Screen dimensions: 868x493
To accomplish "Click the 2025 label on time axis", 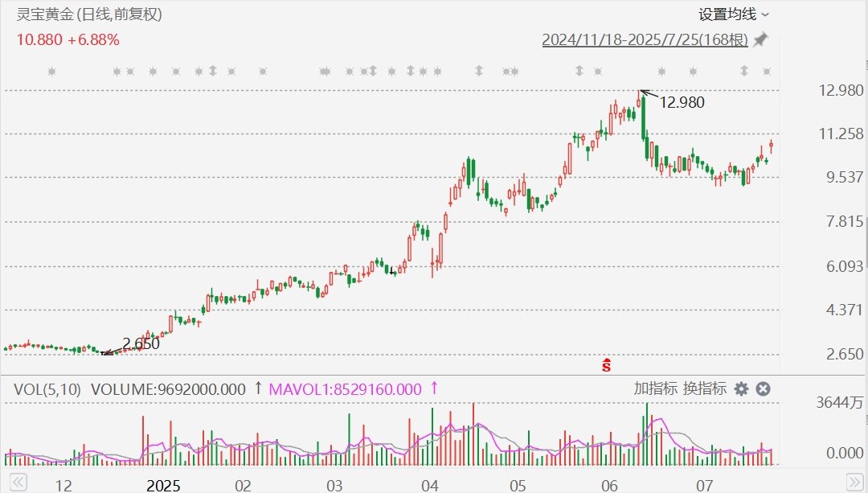I will pos(163,486).
